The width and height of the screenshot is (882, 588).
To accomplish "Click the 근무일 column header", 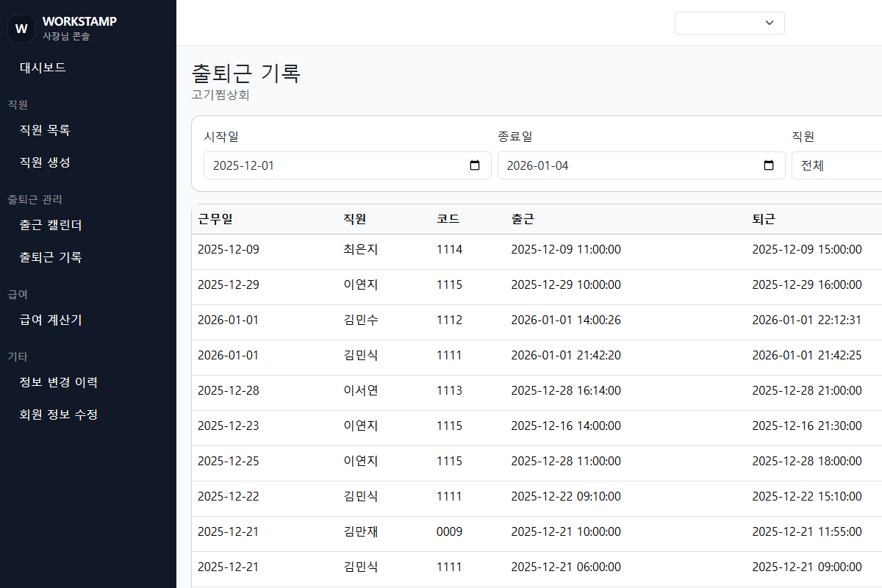I will tap(215, 219).
